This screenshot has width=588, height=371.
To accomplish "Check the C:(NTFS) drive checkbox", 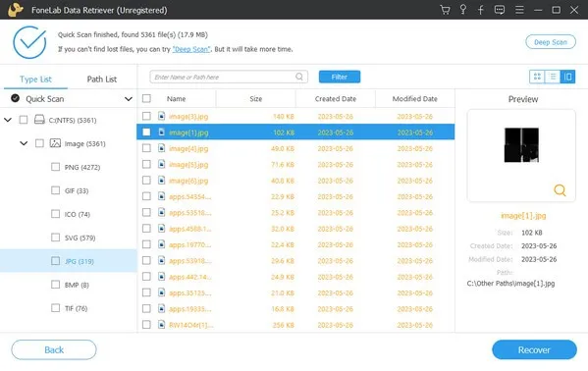I will (x=24, y=120).
